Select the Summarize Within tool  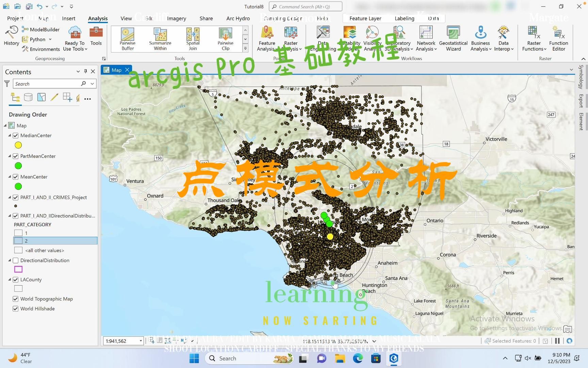click(x=160, y=39)
